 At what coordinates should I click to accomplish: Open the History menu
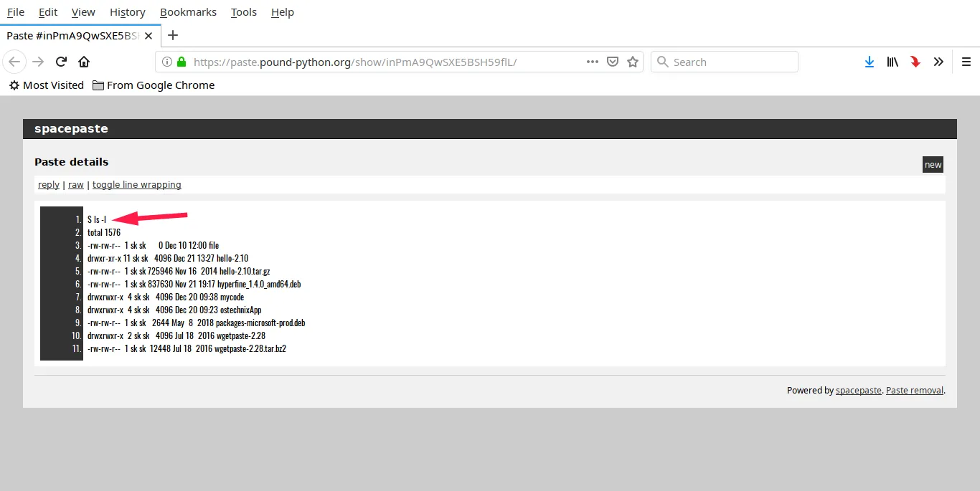[128, 12]
